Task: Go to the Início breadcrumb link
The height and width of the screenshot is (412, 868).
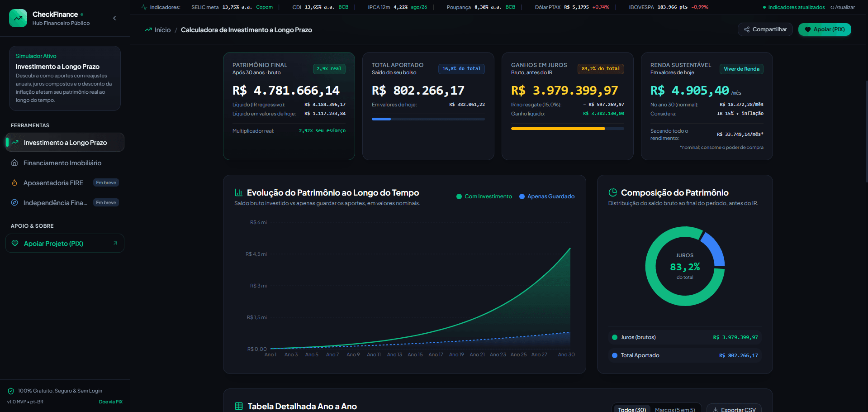Action: (162, 30)
